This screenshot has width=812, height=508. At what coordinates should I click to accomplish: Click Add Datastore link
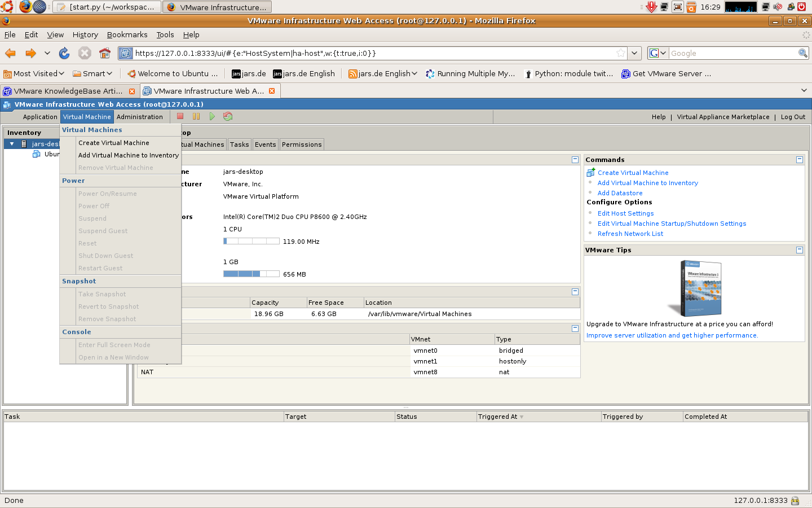[620, 193]
